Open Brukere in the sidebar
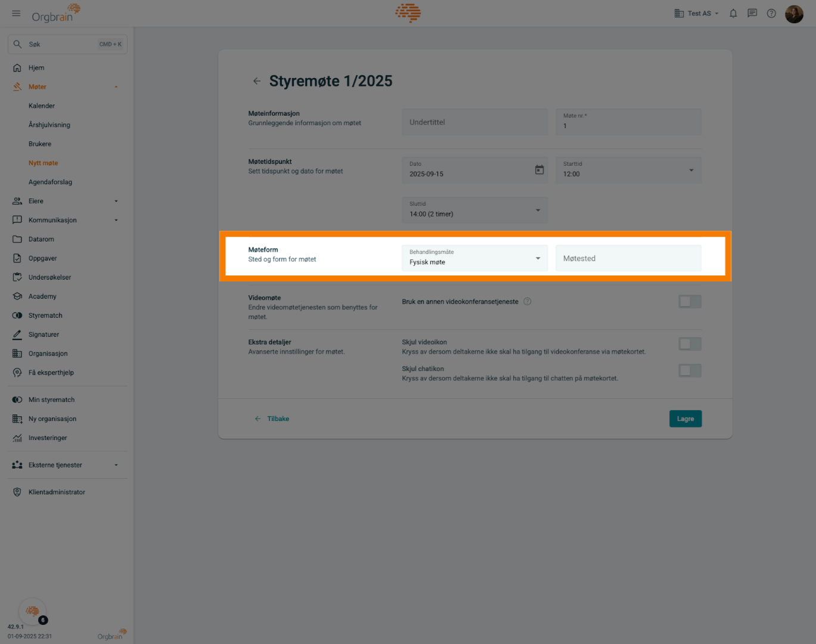816x644 pixels. [x=40, y=144]
